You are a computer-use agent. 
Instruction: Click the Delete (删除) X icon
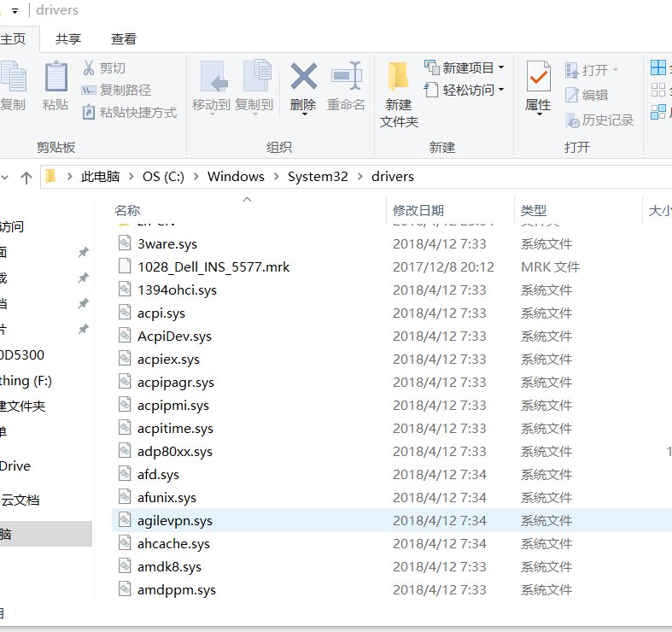click(x=303, y=76)
